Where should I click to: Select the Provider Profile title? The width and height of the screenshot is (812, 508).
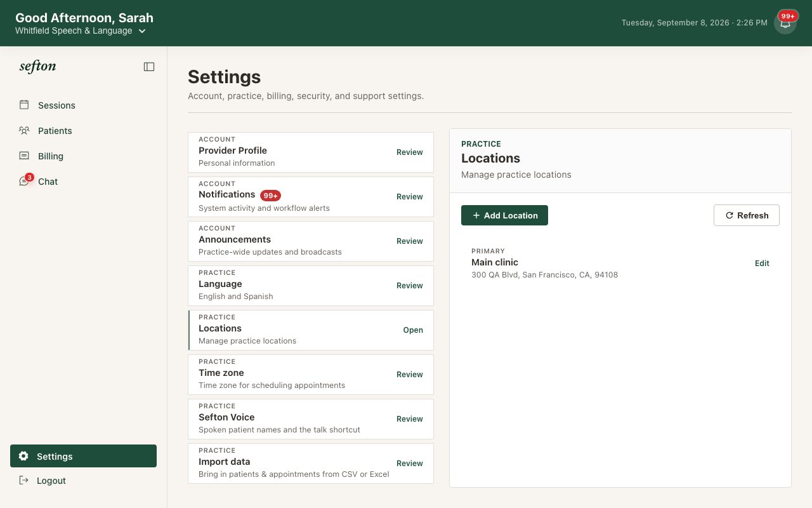pyautogui.click(x=233, y=150)
